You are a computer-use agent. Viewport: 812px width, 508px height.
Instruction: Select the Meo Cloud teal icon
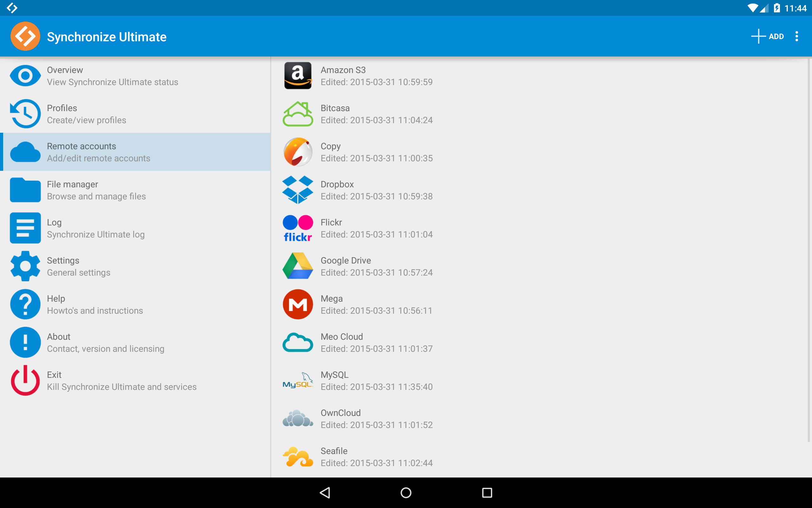[x=298, y=342]
